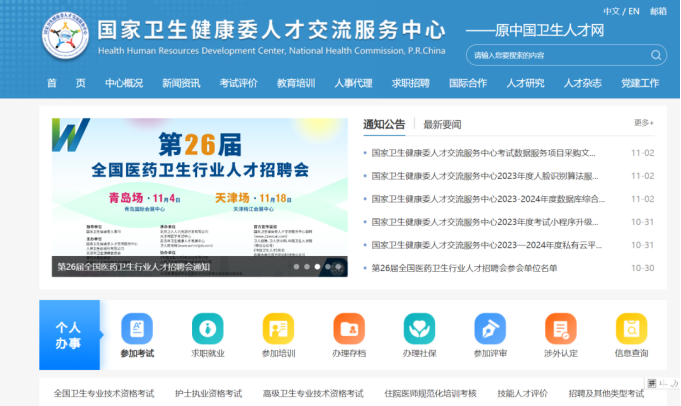Switch to the 最新要闻 tab
681x406 pixels.
click(442, 125)
